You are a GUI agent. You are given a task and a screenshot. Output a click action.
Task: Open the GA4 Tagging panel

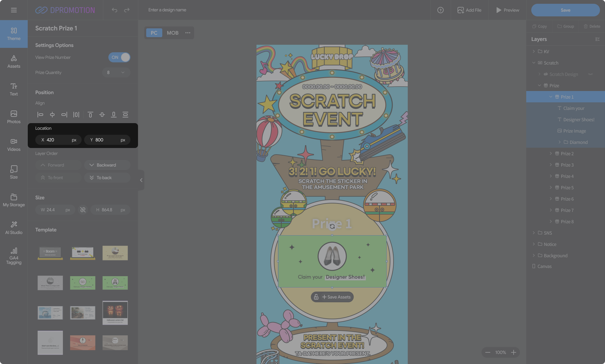click(14, 256)
